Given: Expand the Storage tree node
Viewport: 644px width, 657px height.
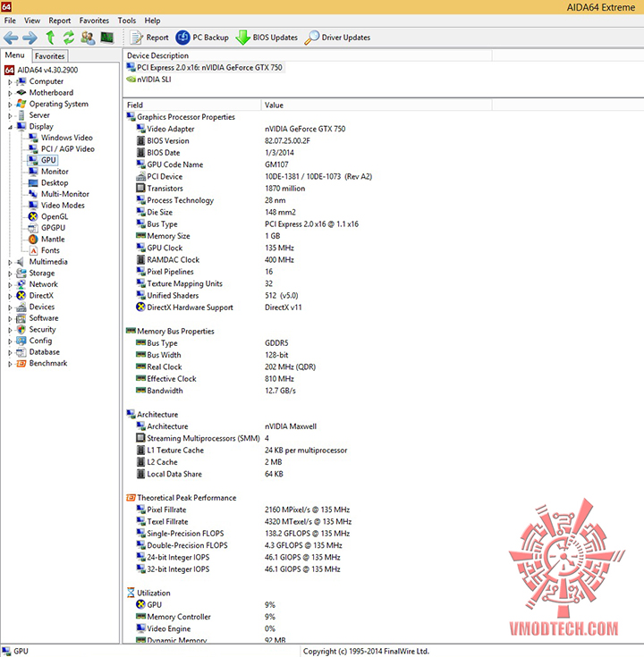Looking at the screenshot, I should 10,274.
